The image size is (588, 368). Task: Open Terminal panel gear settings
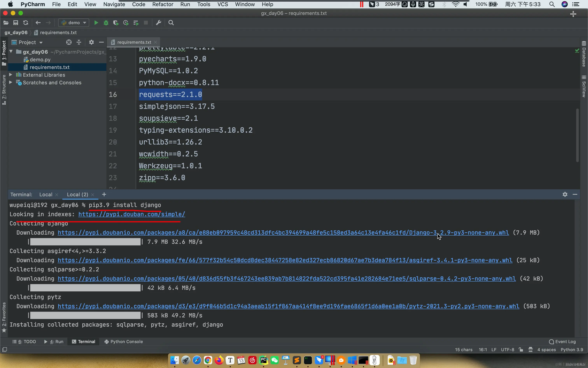(x=565, y=194)
